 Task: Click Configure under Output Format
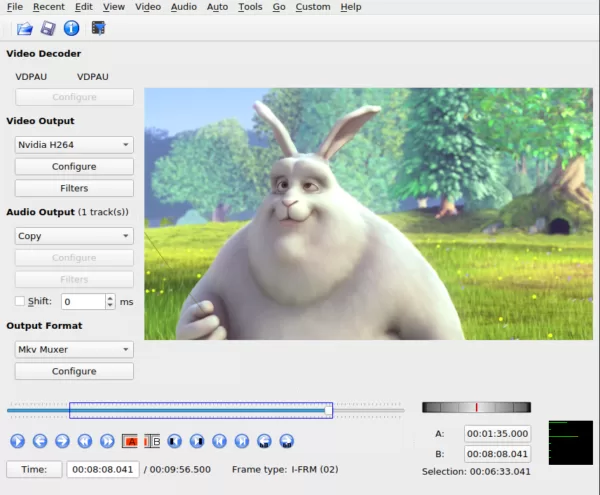pyautogui.click(x=74, y=371)
